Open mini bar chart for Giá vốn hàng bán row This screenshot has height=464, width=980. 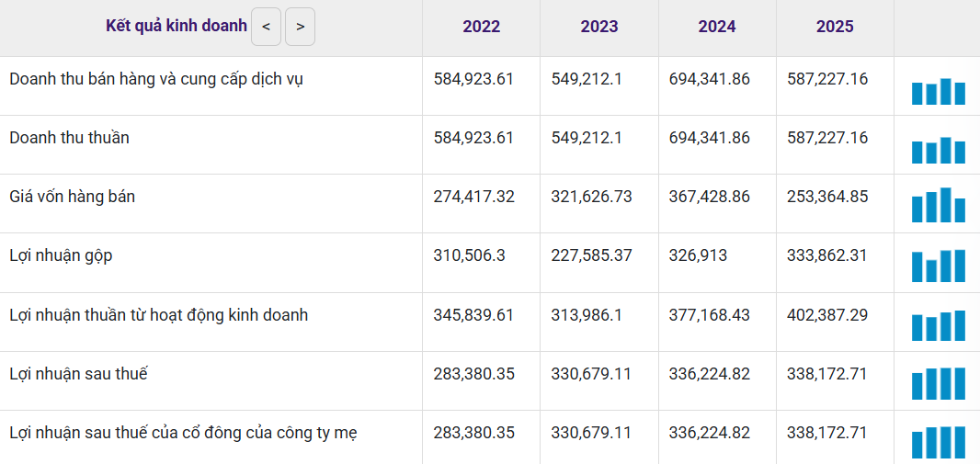(x=938, y=205)
